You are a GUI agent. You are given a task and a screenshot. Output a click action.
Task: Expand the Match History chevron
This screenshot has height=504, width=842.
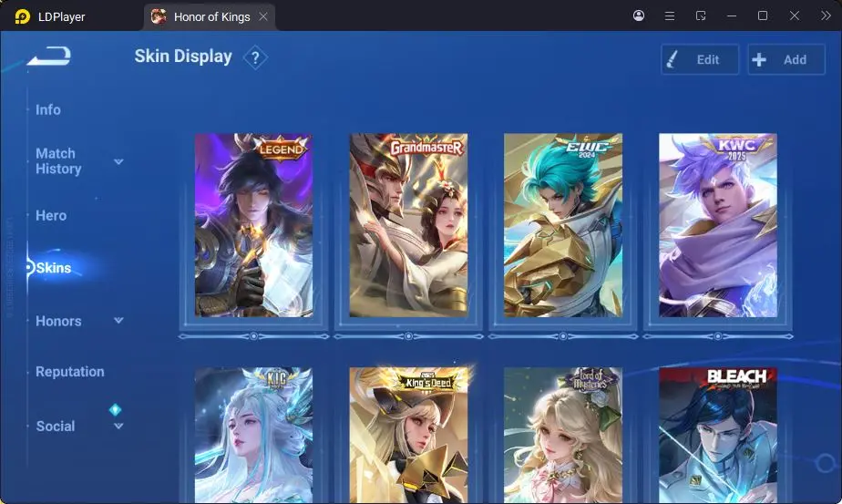[118, 161]
